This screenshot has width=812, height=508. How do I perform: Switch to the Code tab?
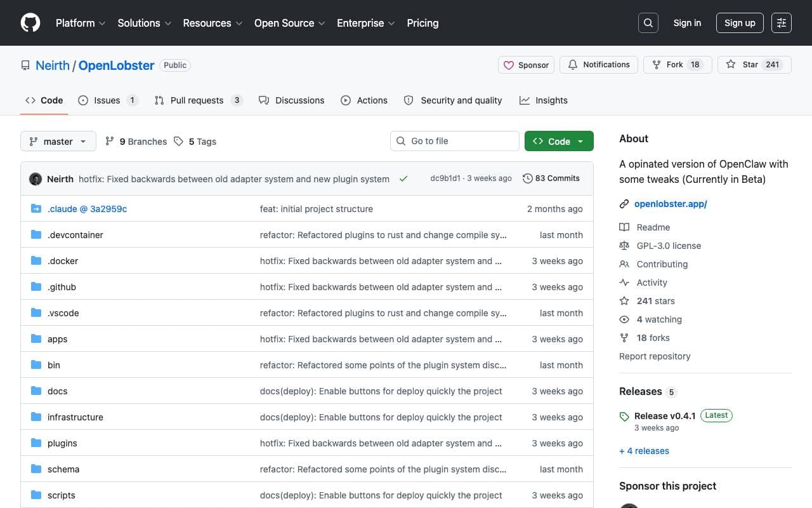point(44,100)
